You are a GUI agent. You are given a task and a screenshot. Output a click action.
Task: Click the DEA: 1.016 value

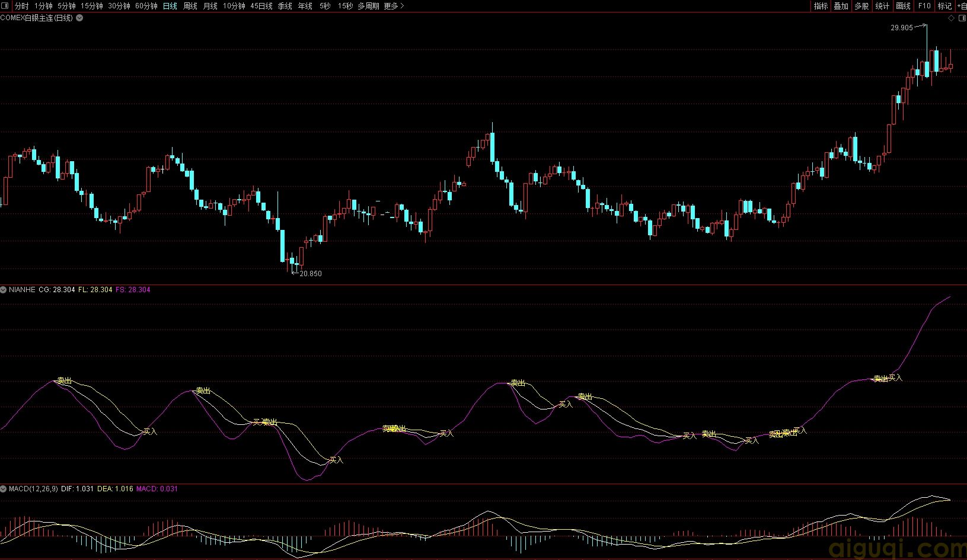point(115,489)
